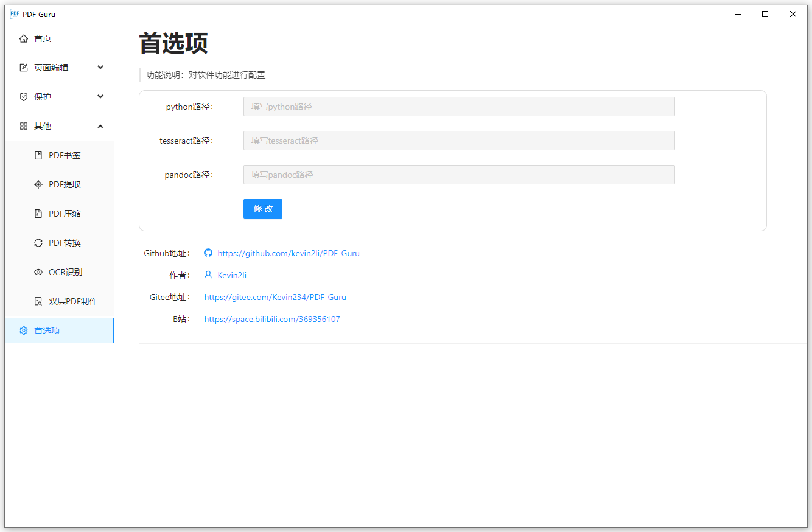Click the home icon beside 首页
Screen dimensions: 812x532
pos(24,38)
